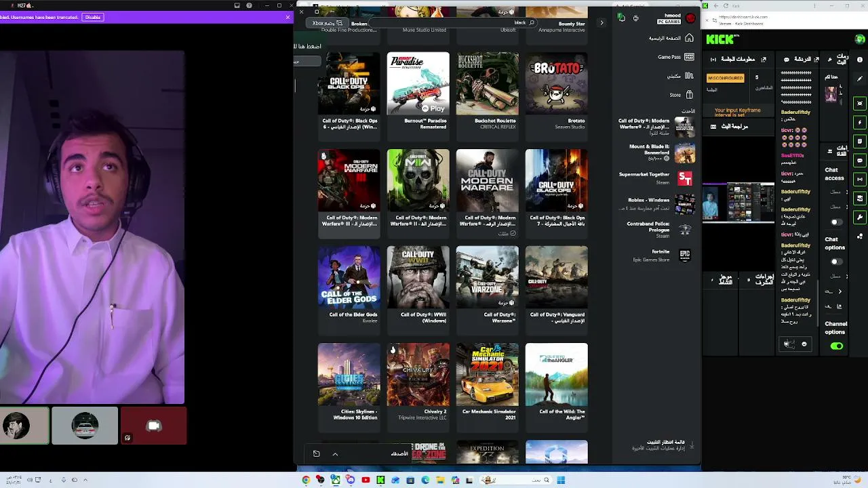The width and height of the screenshot is (868, 488).
Task: Click the next arrow beside the search bar
Action: (601, 23)
